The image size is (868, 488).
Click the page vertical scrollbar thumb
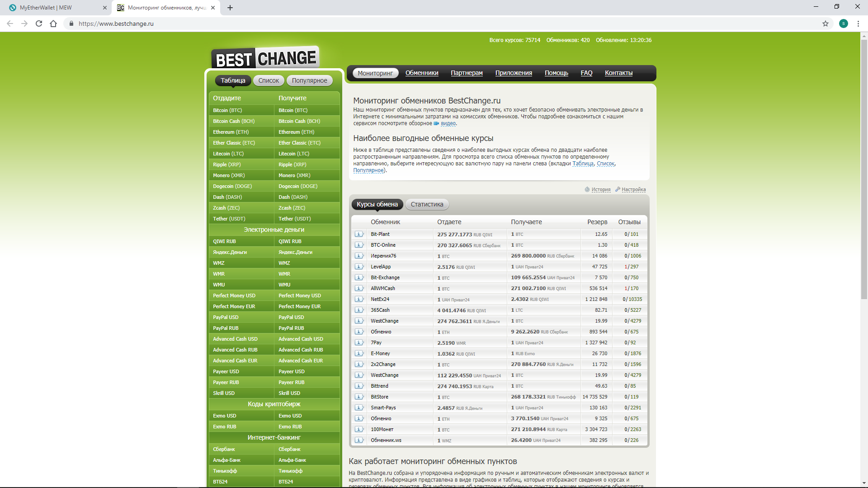[864, 169]
